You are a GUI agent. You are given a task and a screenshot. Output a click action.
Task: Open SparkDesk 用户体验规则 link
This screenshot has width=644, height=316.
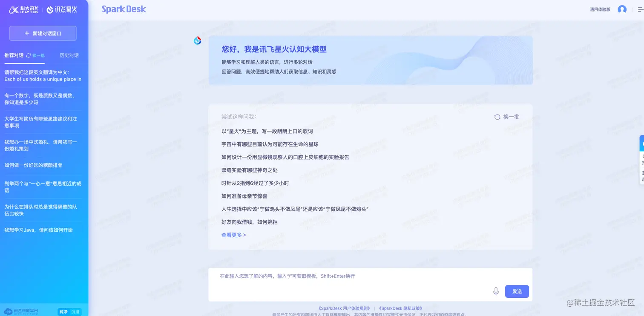[344, 308]
